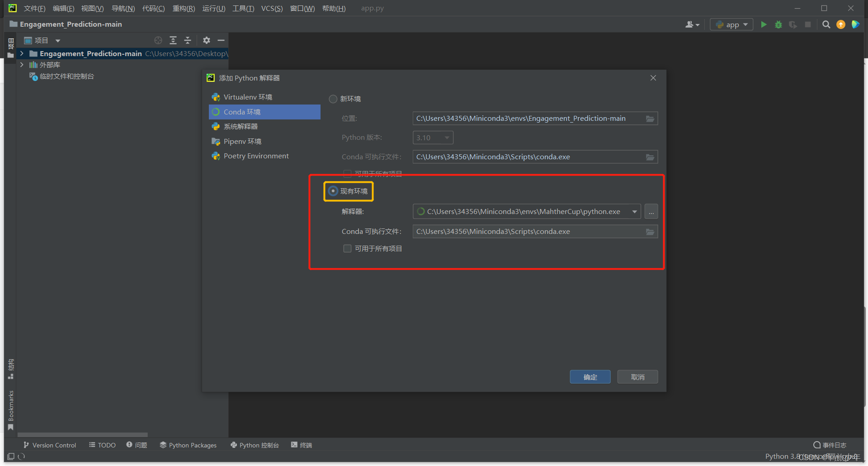Close the Add Python Interpreter dialog
This screenshot has height=466, width=868.
click(x=653, y=78)
